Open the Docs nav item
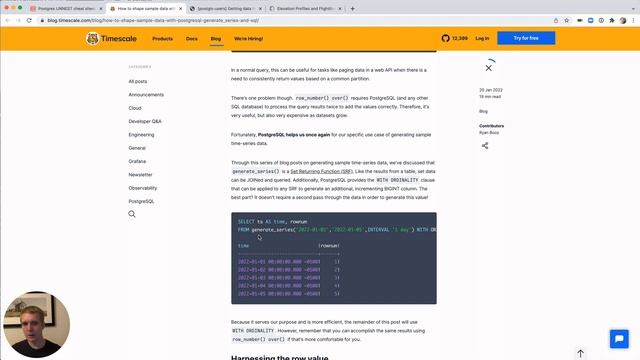Screen dimensions: 640x360 (191, 38)
